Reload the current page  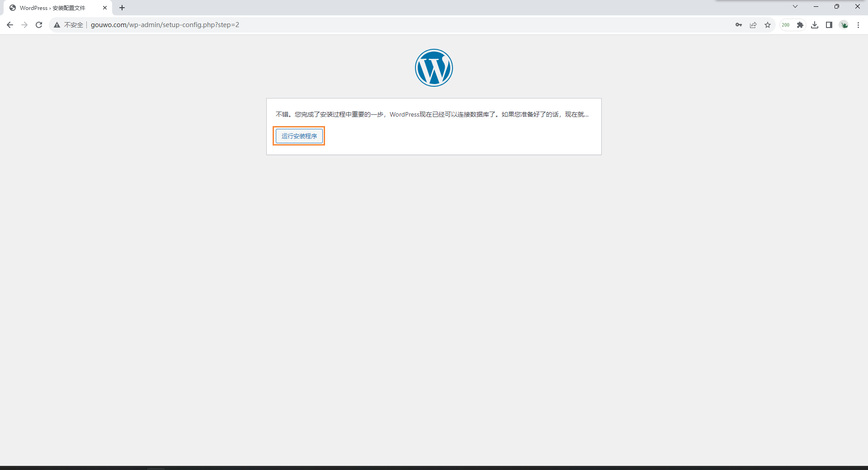[x=39, y=25]
